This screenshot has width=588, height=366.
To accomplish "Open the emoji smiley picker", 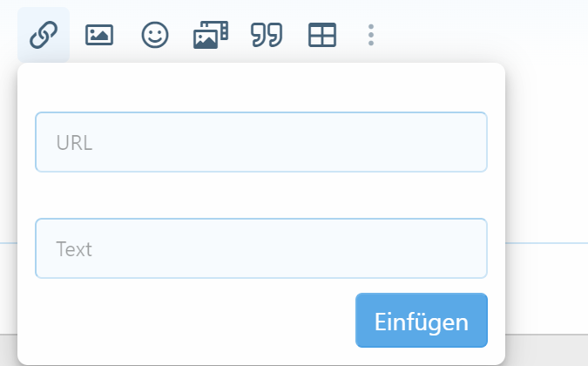I will pos(155,35).
